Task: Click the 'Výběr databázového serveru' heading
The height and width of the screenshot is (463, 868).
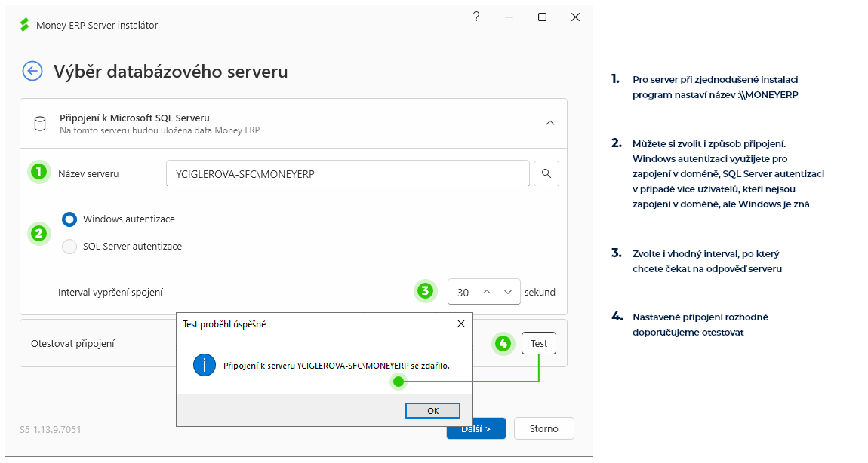Action: tap(171, 72)
